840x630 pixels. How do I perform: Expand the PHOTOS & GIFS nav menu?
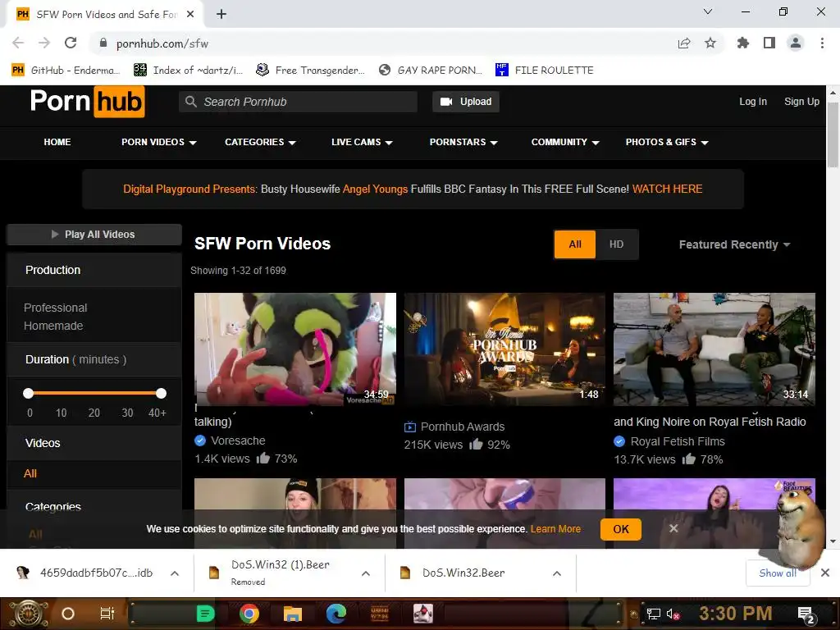click(667, 142)
